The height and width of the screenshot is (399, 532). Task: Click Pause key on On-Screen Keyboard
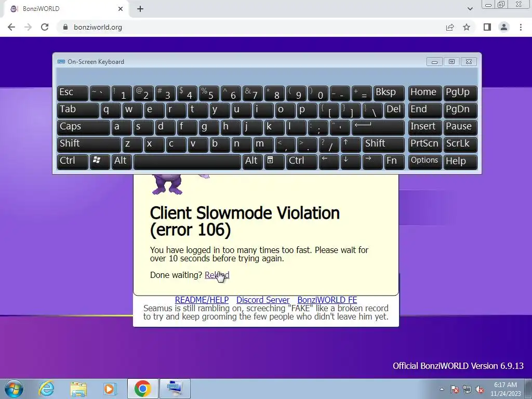pos(460,127)
